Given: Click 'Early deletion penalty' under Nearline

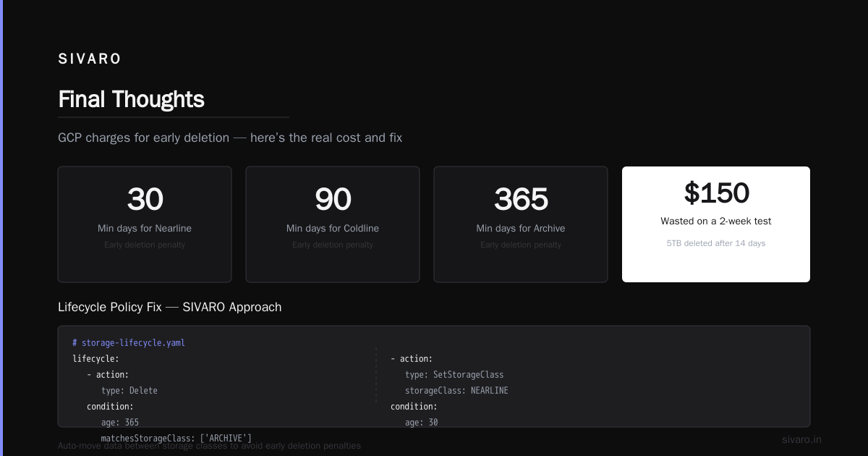Looking at the screenshot, I should [x=145, y=245].
